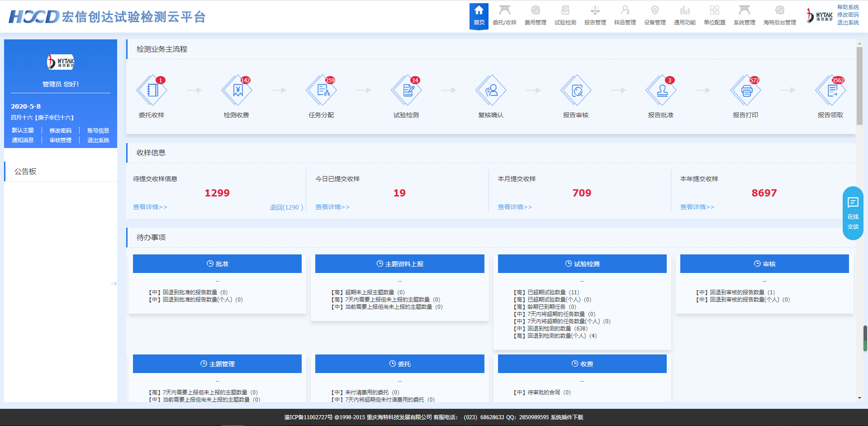Open the 退回(1290) link
This screenshot has height=426, width=868.
[x=286, y=207]
